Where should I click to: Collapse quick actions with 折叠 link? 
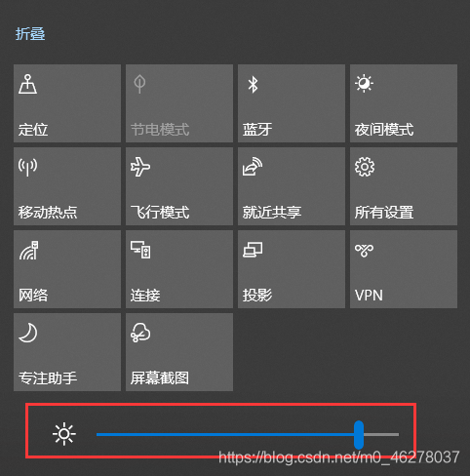click(x=30, y=34)
